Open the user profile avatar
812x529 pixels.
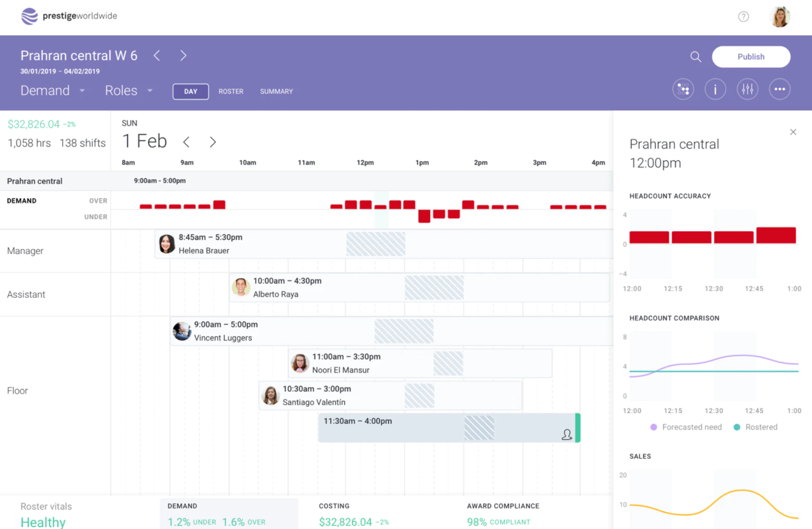point(780,17)
